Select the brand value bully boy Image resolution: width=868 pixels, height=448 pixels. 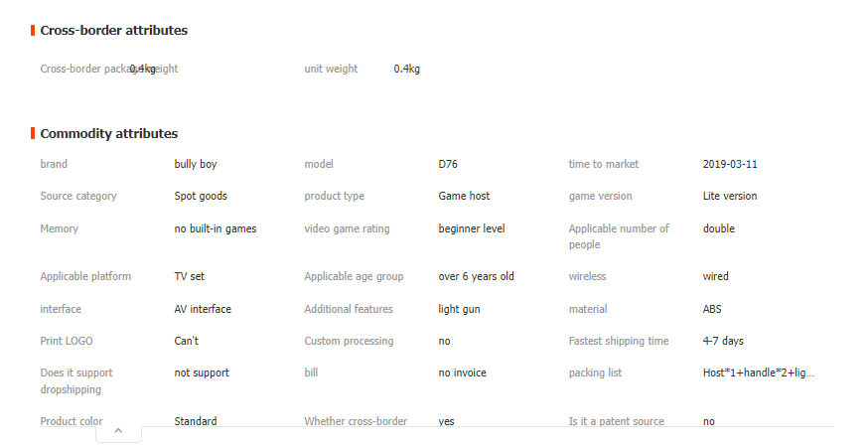pyautogui.click(x=196, y=164)
